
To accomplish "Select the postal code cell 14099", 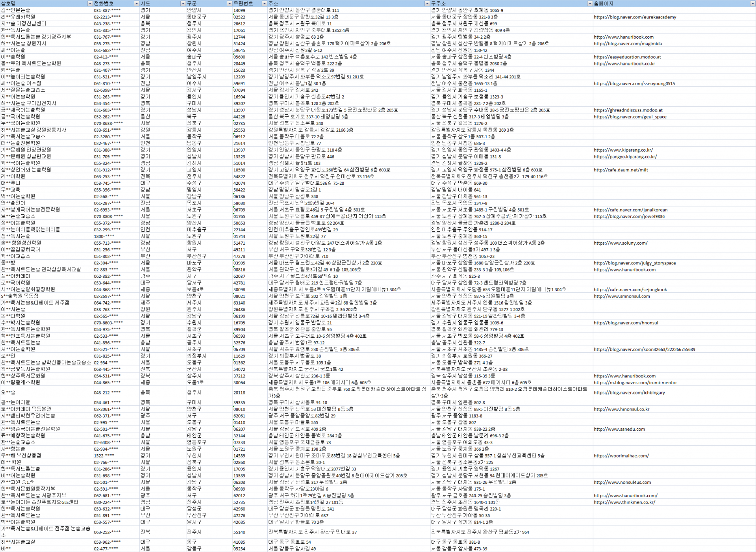I will tap(239, 10).
